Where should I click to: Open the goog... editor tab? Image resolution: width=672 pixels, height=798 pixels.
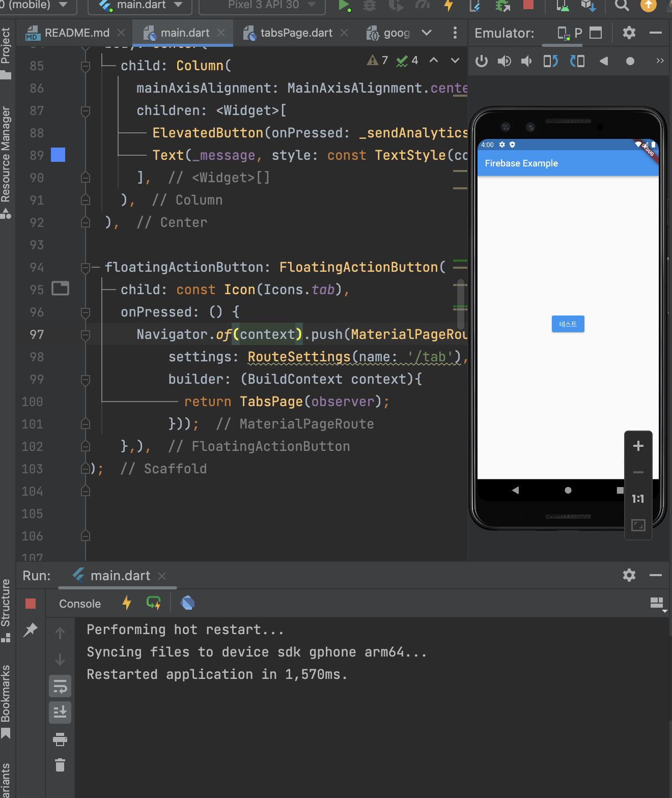pos(388,33)
